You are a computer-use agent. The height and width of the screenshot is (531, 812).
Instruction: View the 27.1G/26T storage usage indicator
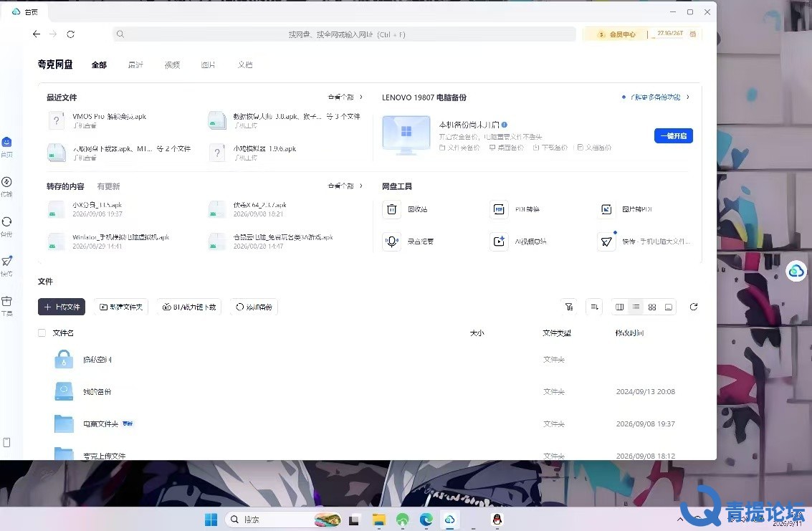point(670,34)
